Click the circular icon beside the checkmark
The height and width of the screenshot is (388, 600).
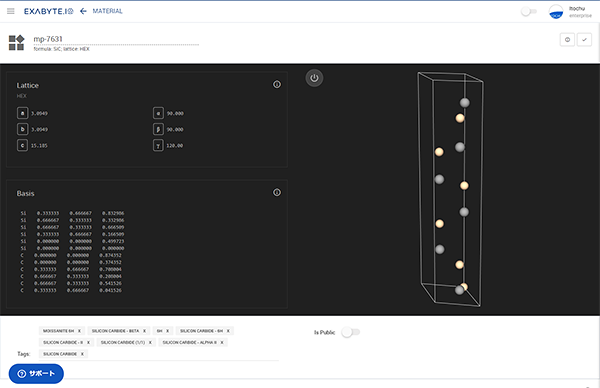coord(567,40)
